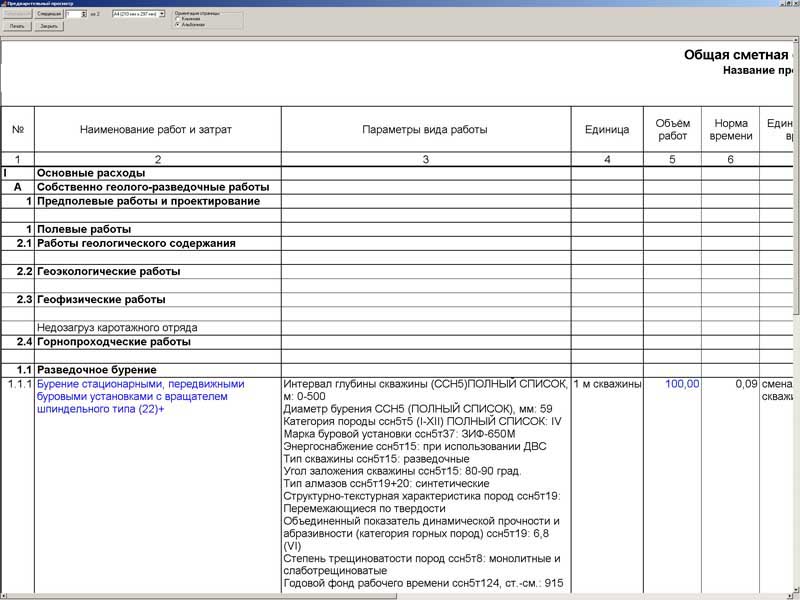800x600 pixels.
Task: Click the unit cell '1 м скважины'
Action: (x=607, y=384)
